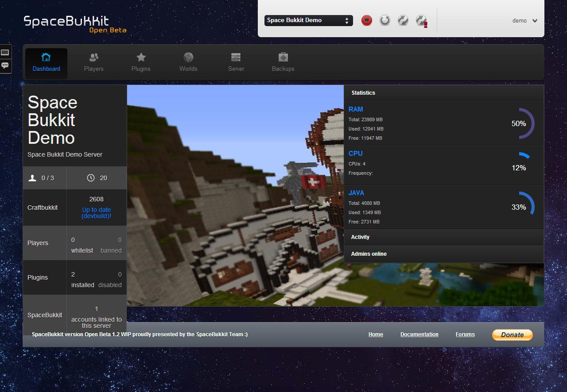The width and height of the screenshot is (567, 392).
Task: Click the JAVA Free: 2731 MB value
Action: (364, 222)
